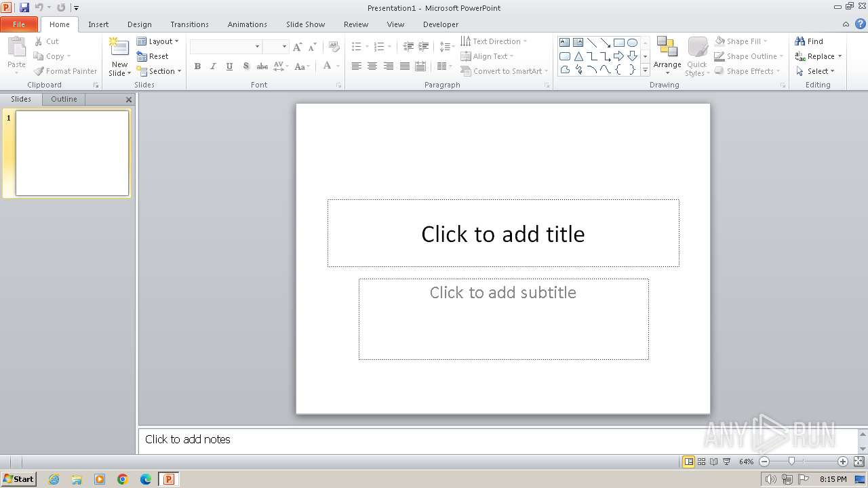Click the New Slide icon
This screenshot has height=488, width=868.
(x=119, y=47)
